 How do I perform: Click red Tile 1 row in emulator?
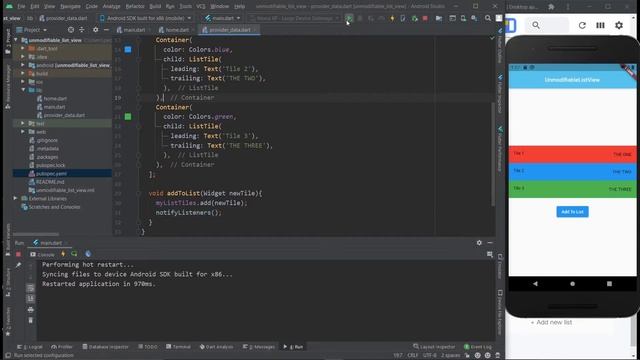[572, 154]
